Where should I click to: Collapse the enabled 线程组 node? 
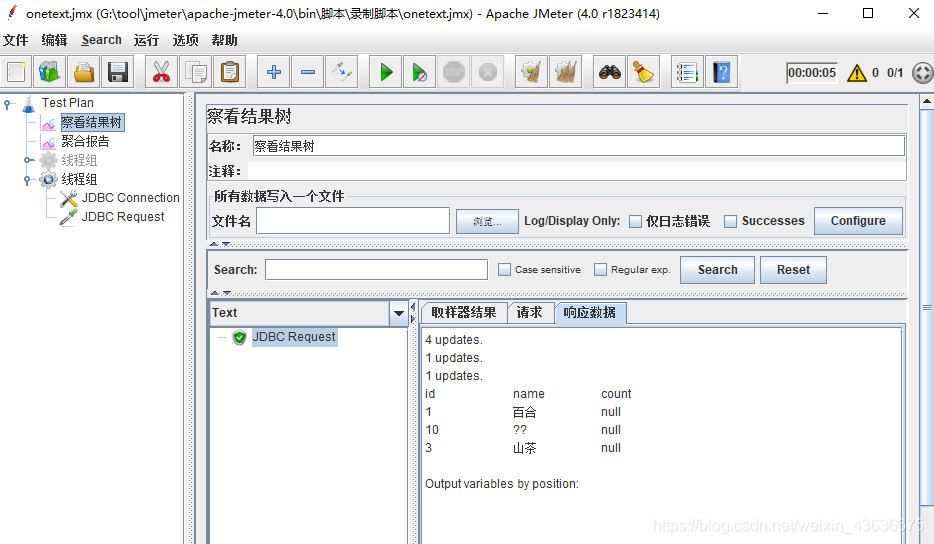(27, 179)
